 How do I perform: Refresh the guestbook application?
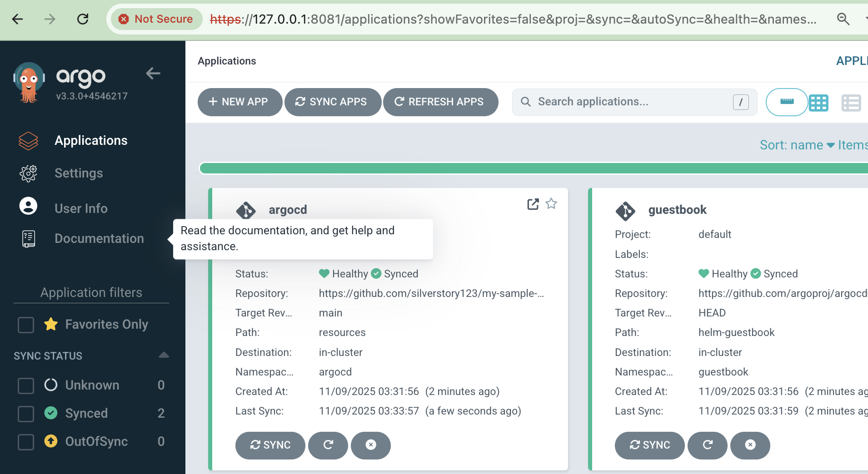point(708,445)
